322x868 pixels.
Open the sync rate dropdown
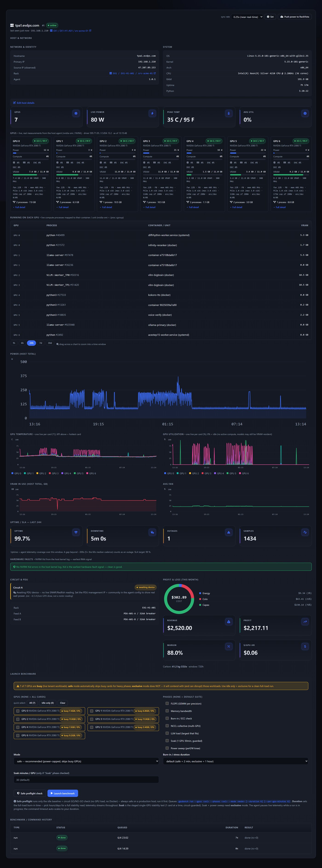coord(247,17)
